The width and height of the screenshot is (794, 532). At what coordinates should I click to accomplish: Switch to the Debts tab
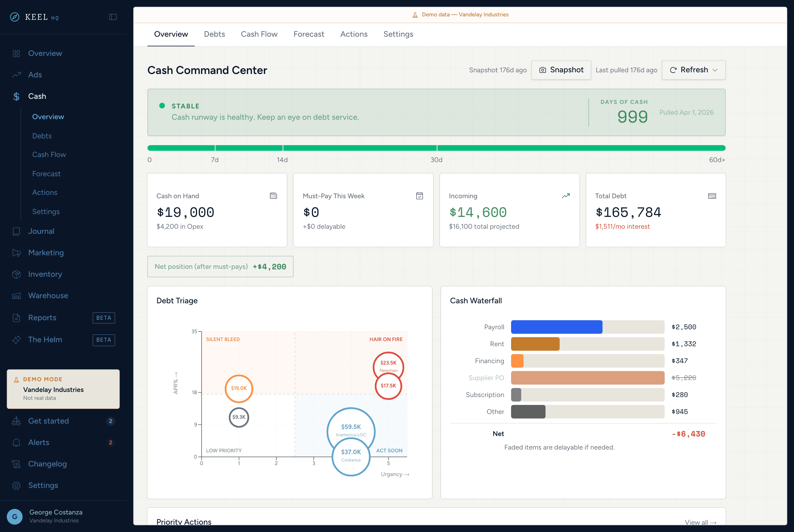[214, 34]
